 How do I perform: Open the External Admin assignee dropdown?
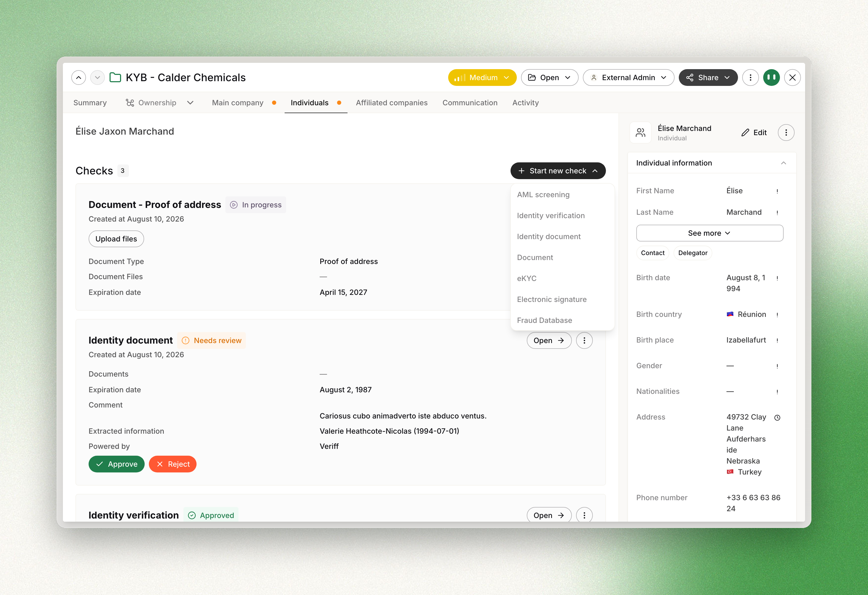tap(628, 78)
